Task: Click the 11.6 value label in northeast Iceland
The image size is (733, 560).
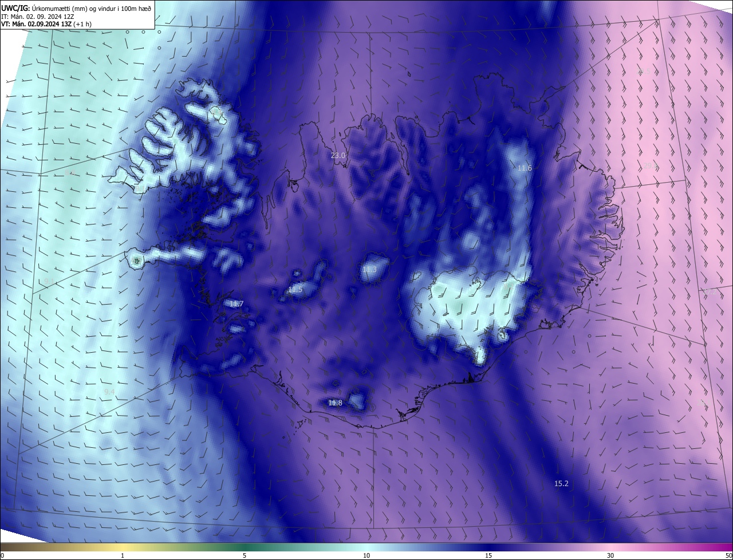Action: 525,168
